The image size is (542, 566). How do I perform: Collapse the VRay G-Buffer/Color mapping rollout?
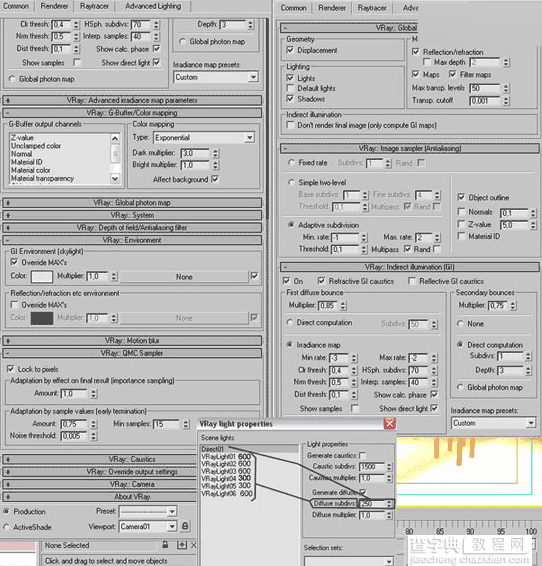click(132, 113)
